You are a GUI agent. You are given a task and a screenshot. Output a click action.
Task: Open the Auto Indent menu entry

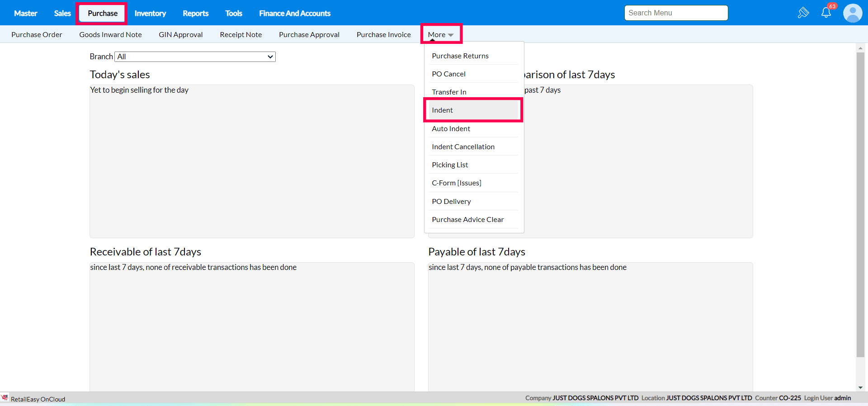click(x=451, y=129)
